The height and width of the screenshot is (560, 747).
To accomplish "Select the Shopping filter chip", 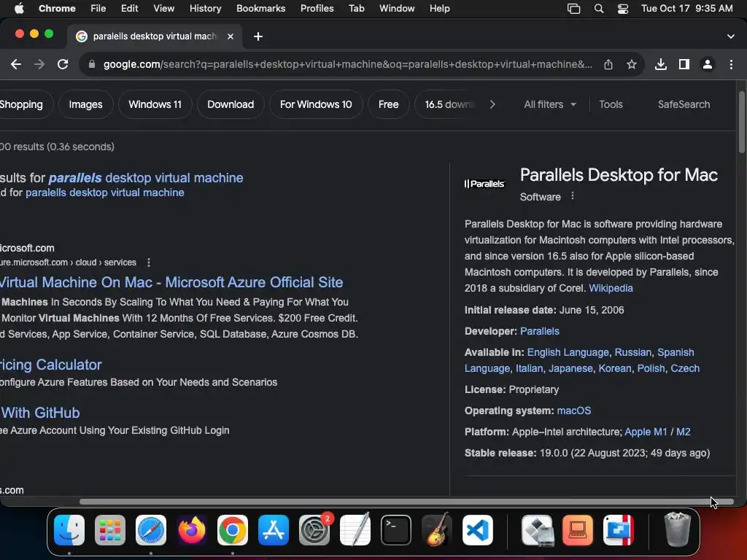I will 24,104.
